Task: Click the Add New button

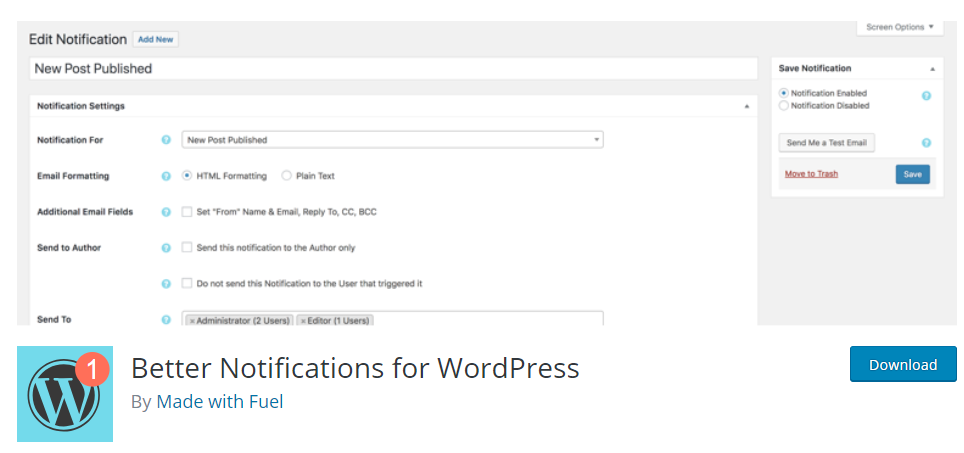Action: tap(156, 39)
